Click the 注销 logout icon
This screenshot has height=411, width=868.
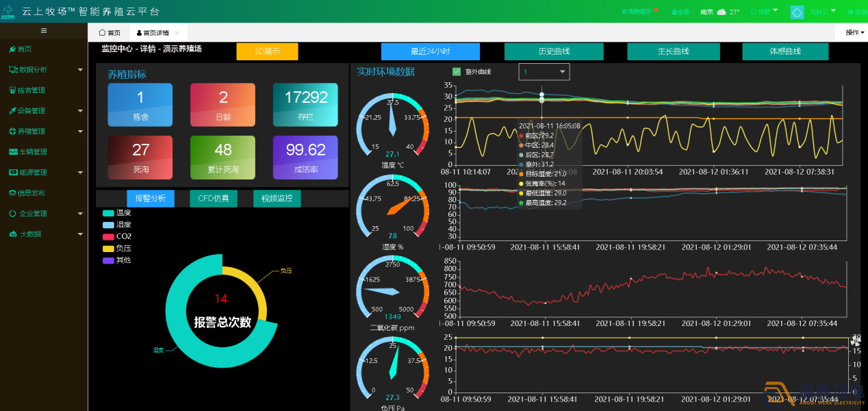coord(852,12)
